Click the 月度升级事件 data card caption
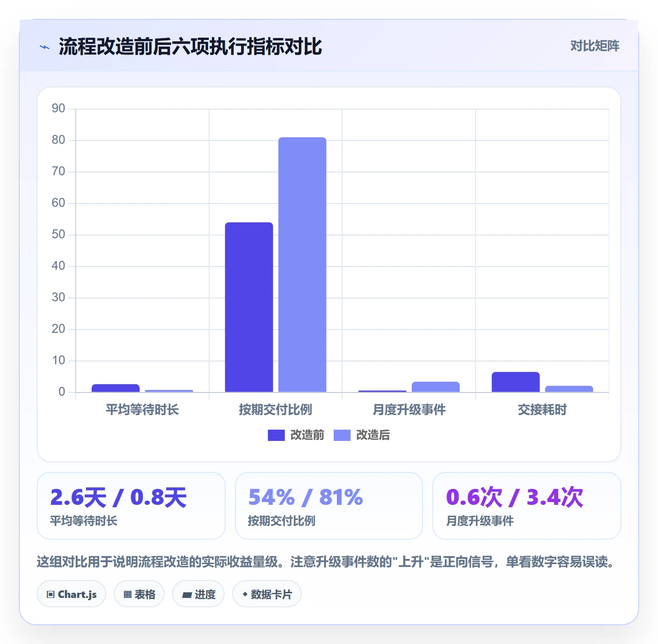Screen dimensions: 658x644 (480, 521)
